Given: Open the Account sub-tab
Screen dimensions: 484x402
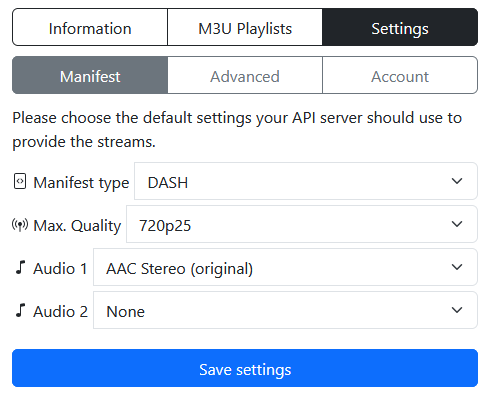Looking at the screenshot, I should [x=400, y=75].
